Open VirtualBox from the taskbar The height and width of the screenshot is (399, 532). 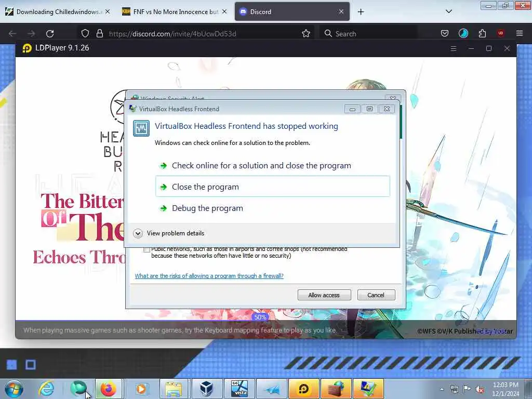pos(207,389)
